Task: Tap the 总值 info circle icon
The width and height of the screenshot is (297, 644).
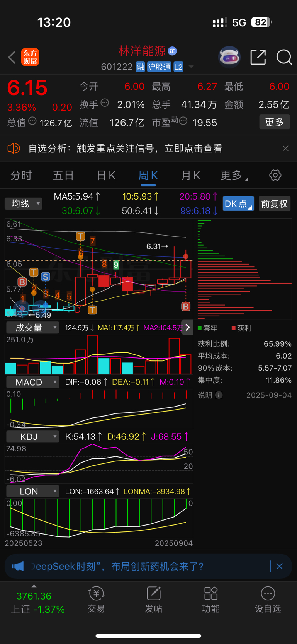Action: 32,121
